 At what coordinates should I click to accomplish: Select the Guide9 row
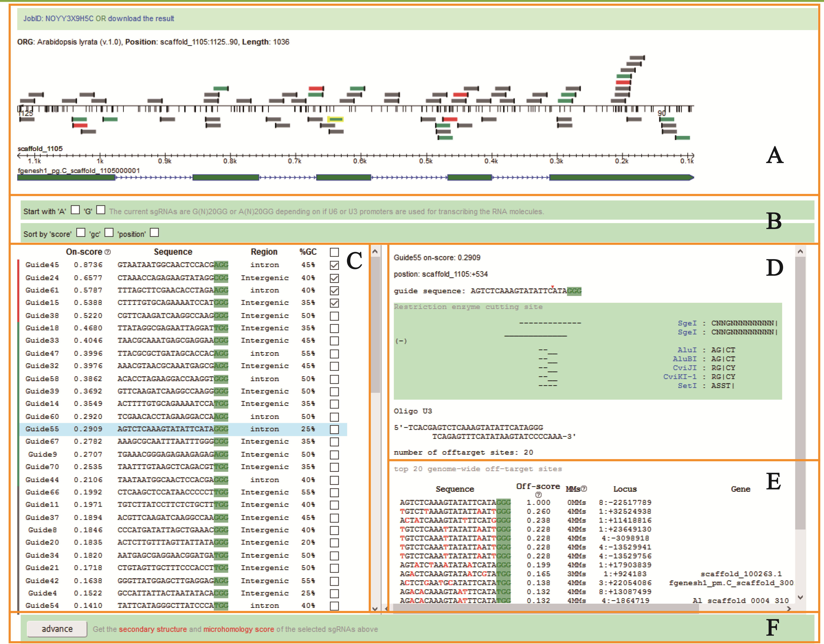[x=183, y=454]
